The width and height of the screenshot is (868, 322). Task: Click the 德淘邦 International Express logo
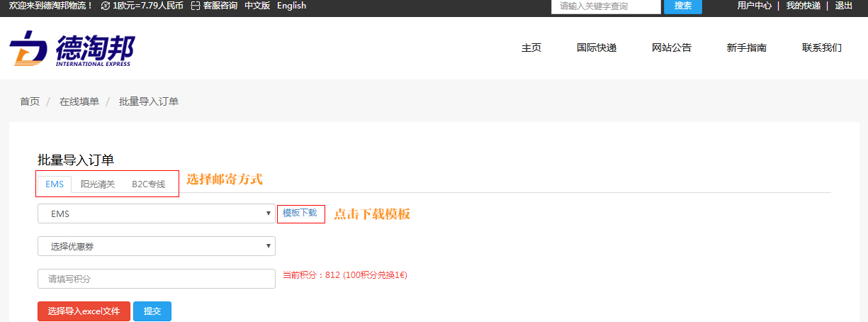72,49
